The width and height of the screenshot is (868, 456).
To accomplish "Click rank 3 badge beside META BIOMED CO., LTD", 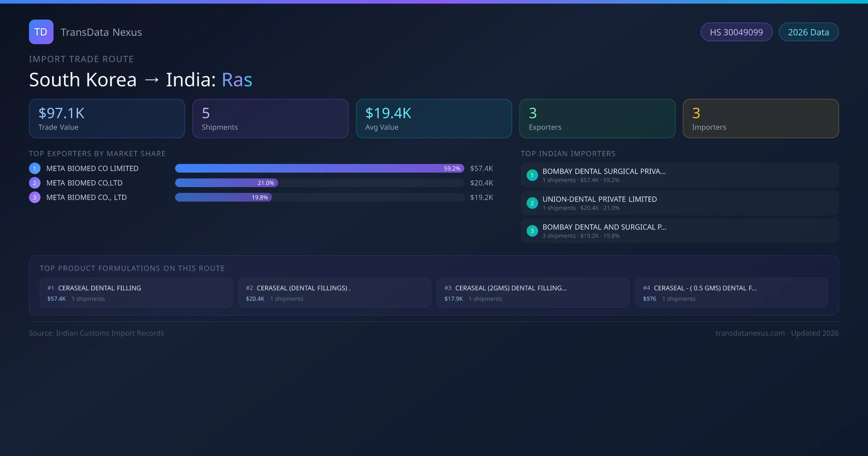I will (x=35, y=197).
